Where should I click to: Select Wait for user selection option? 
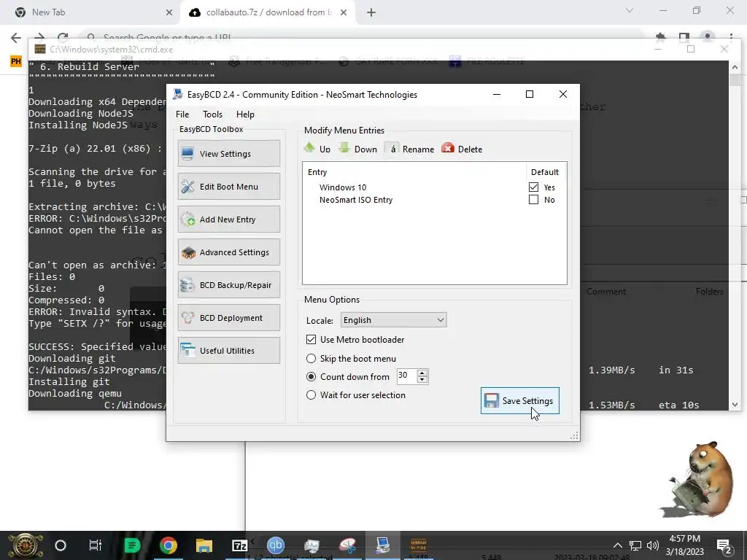click(311, 394)
